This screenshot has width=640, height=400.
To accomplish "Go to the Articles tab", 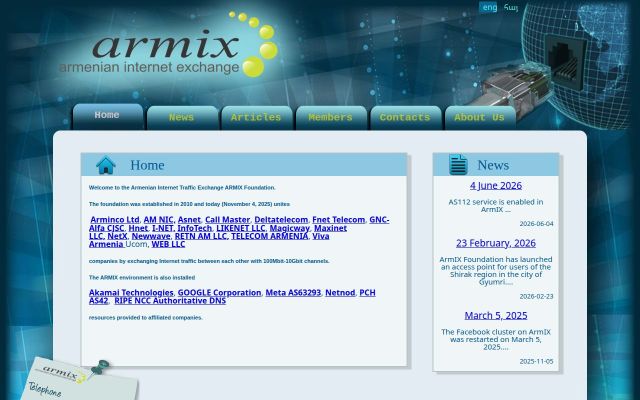I will tap(256, 118).
